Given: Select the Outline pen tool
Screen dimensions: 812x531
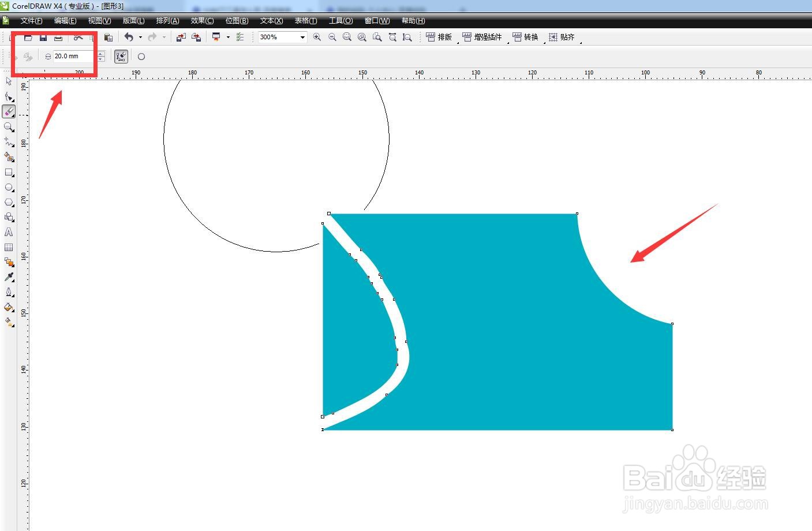Looking at the screenshot, I should 9,292.
